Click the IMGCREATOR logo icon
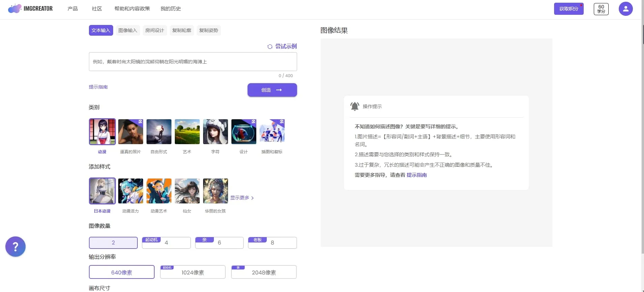644x292 pixels. pyautogui.click(x=14, y=9)
